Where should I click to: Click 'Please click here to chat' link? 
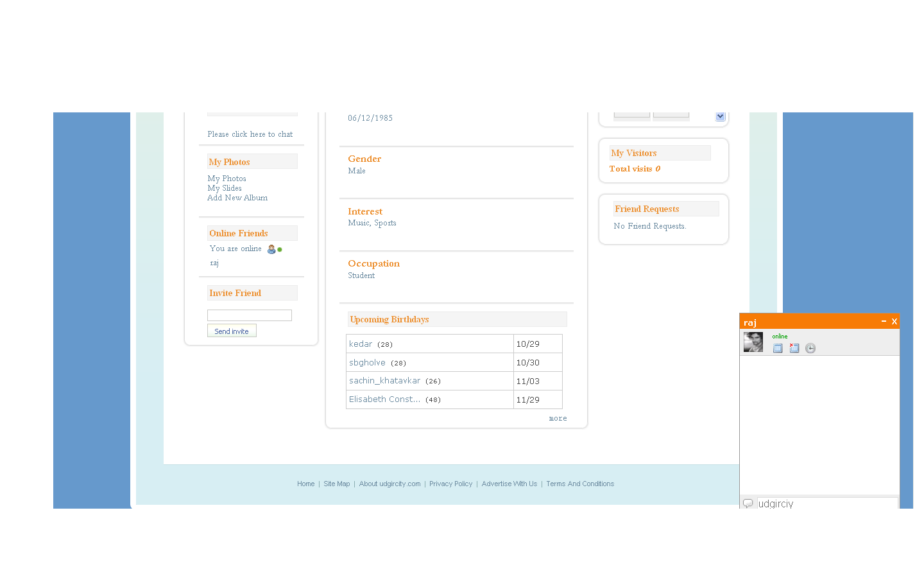pos(250,134)
